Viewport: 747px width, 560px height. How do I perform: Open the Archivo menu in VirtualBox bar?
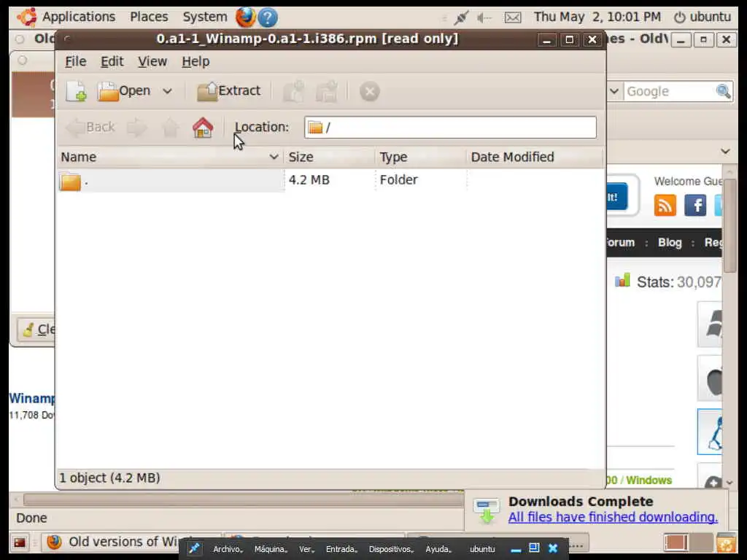coord(228,549)
